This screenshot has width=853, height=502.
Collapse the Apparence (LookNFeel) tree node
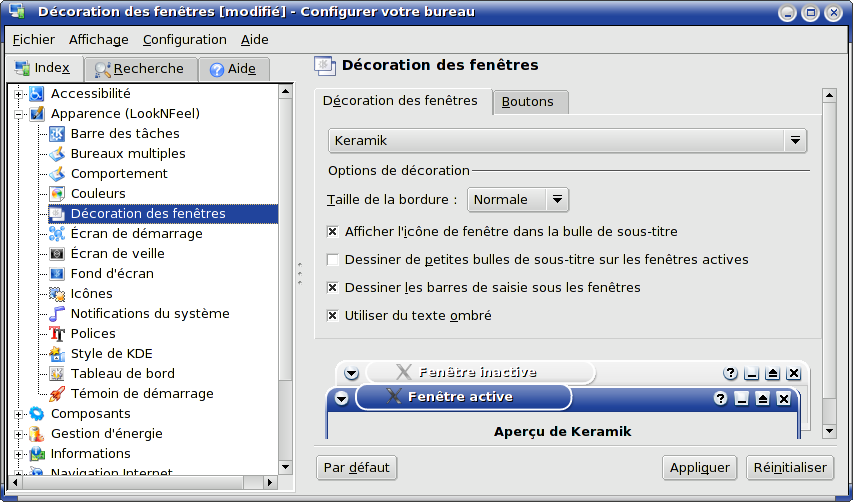click(x=18, y=114)
